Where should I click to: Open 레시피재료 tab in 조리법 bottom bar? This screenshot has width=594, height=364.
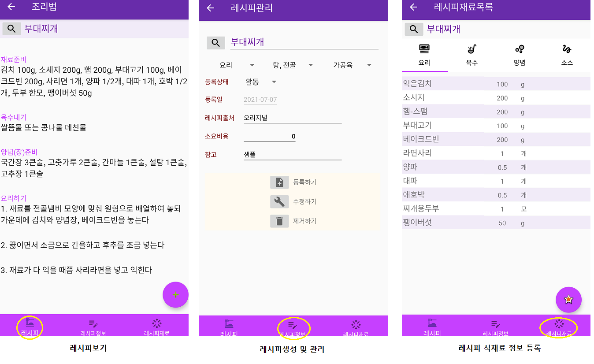pos(157,327)
